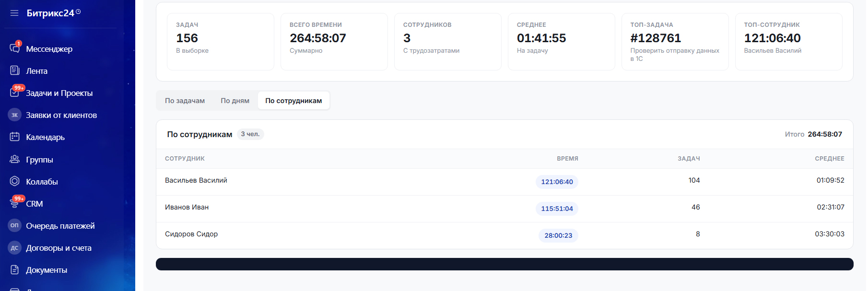The image size is (868, 291).
Task: Open Договоры и счета menu item
Action: pos(59,248)
